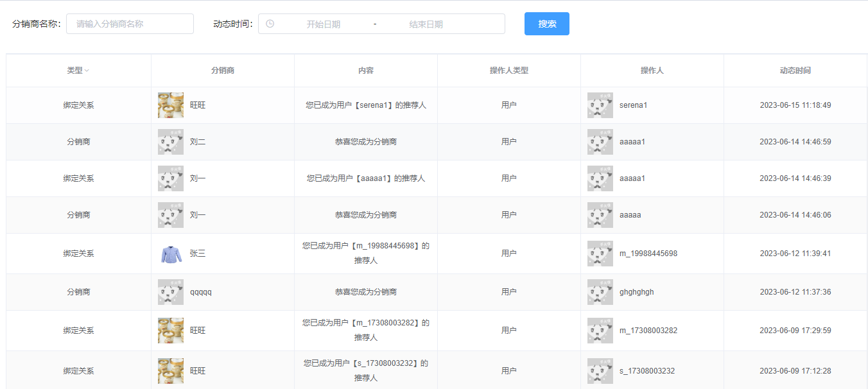
Task: Click the 刘二 distributor avatar
Action: coord(171,142)
